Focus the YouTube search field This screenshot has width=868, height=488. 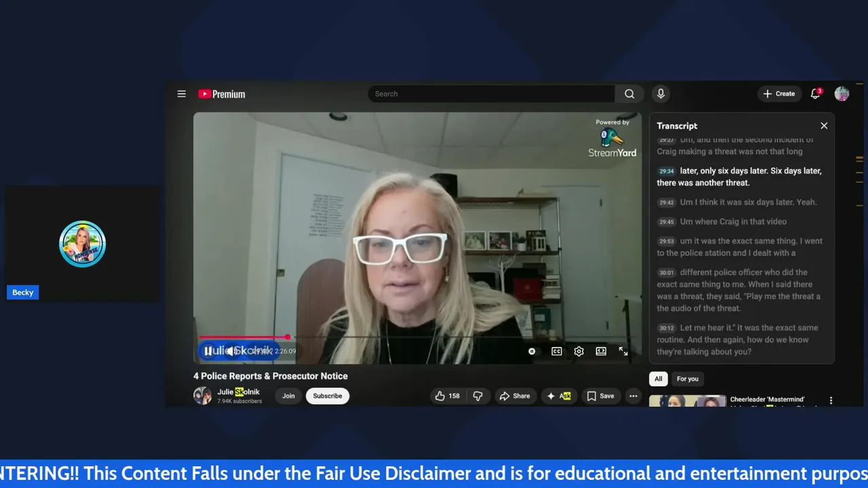click(492, 94)
